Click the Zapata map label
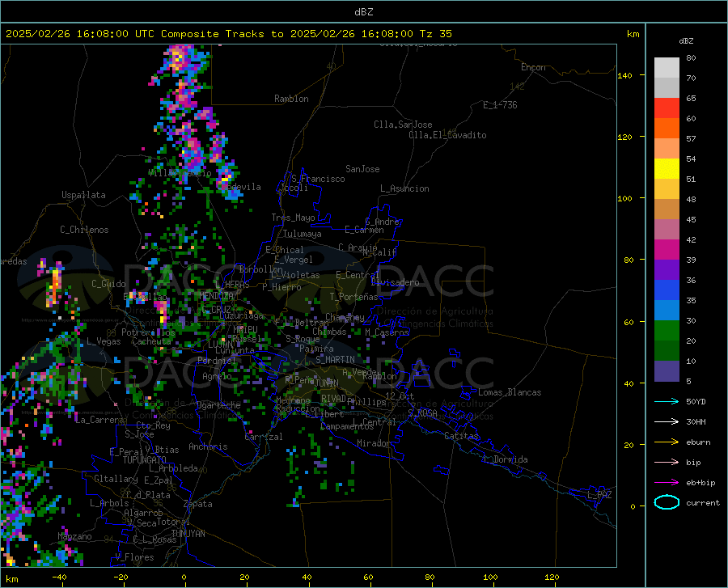The image size is (728, 588). coord(198,504)
